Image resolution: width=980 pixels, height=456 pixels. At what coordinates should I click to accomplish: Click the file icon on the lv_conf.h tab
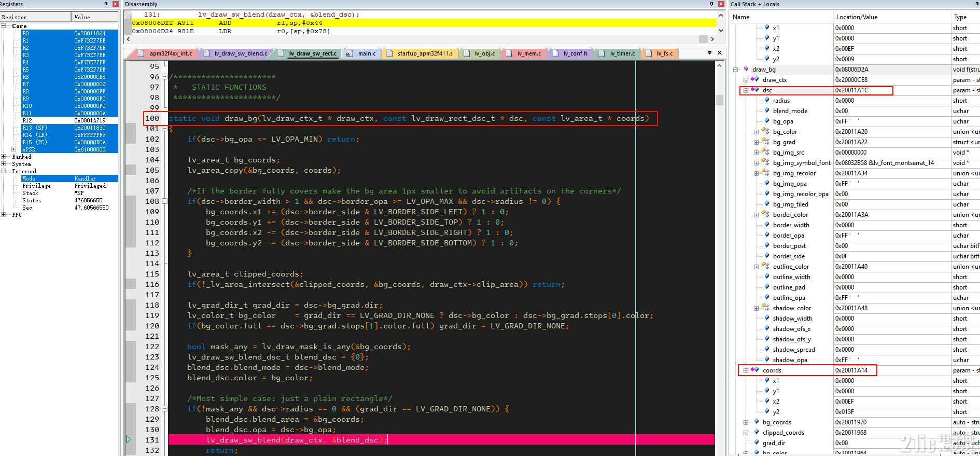point(555,53)
